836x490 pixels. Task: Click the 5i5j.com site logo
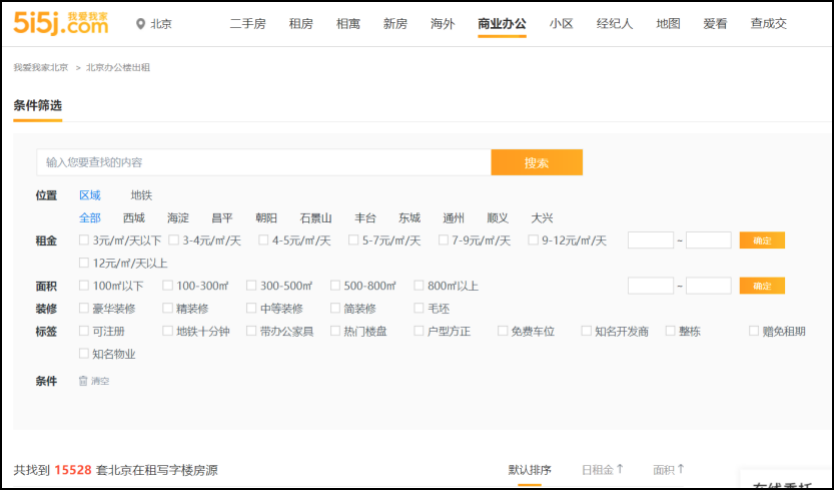[61, 24]
